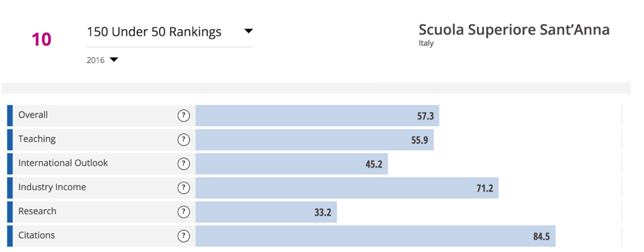Click the Overall 57.3 score bar
This screenshot has height=252, width=644.
(317, 116)
